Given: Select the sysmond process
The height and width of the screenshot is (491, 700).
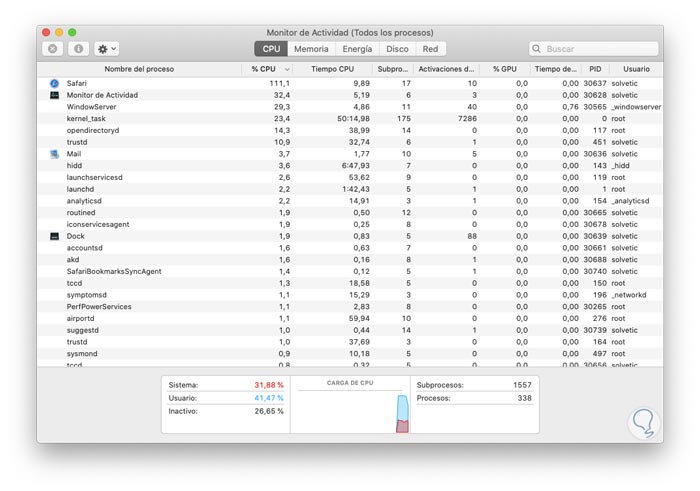Looking at the screenshot, I should pyautogui.click(x=350, y=354).
